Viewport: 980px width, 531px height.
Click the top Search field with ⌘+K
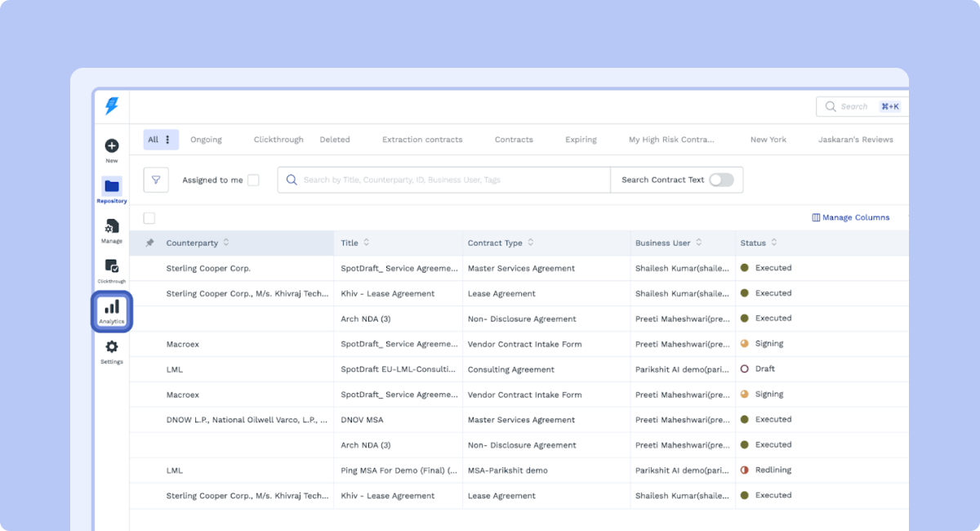pos(862,106)
